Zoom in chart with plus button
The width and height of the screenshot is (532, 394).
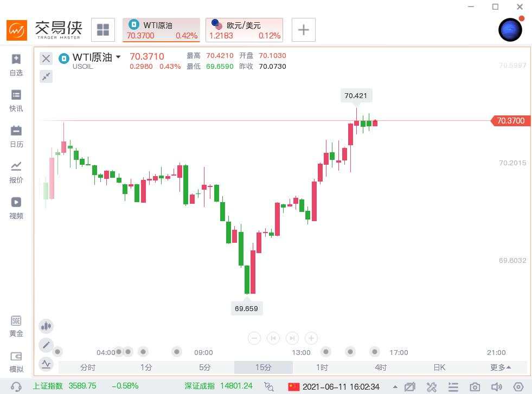(x=311, y=338)
